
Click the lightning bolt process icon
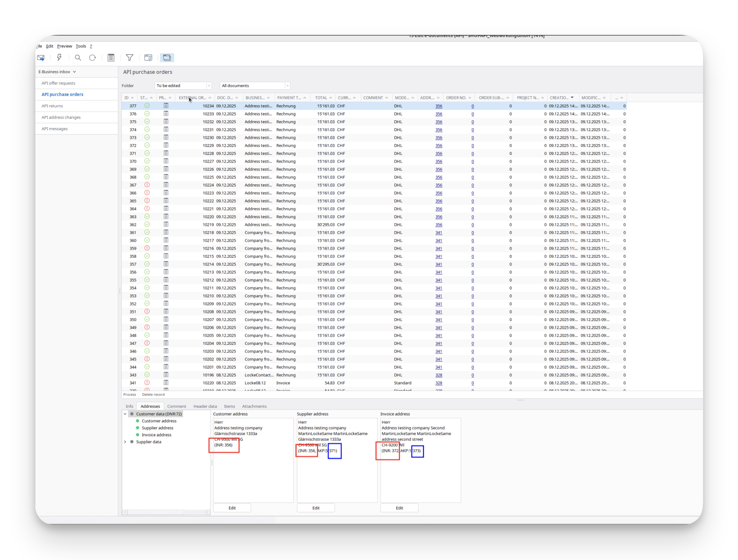coord(59,58)
